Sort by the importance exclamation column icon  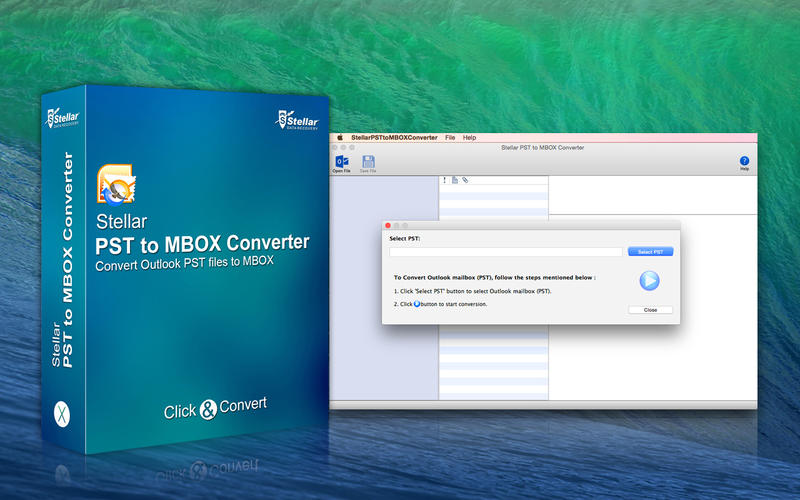click(444, 180)
